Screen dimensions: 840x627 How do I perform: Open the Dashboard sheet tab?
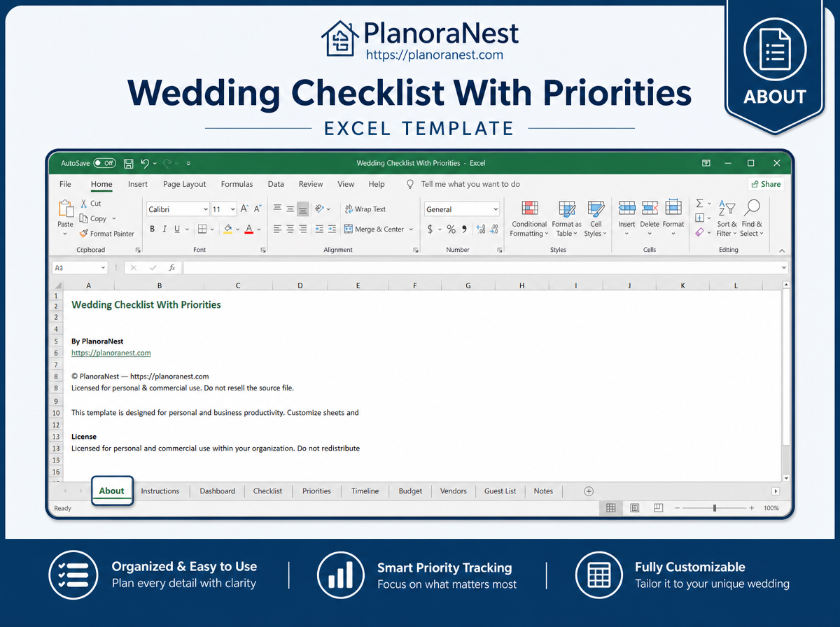click(218, 491)
